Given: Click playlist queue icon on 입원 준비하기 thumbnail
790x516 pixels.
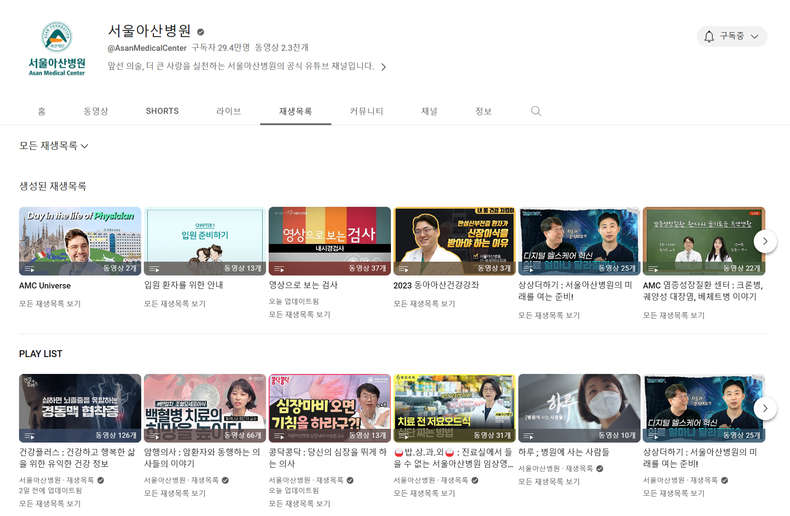Looking at the screenshot, I should [x=154, y=269].
